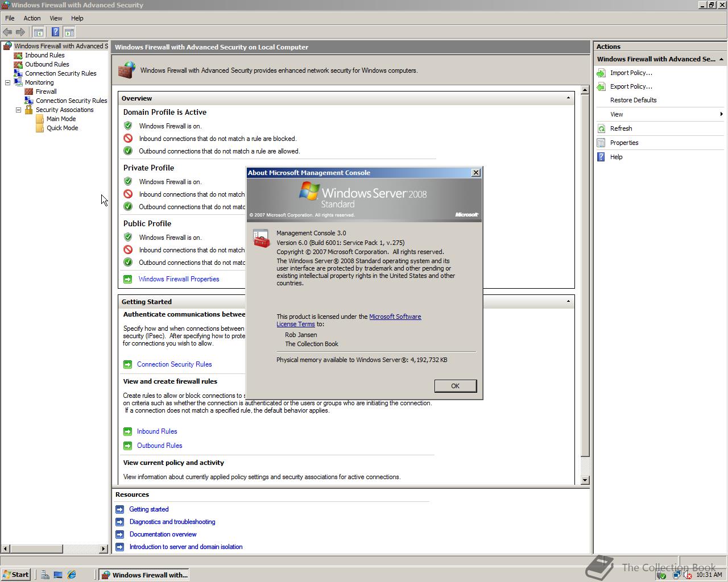Screen dimensions: 728x582
Task: Click the 'Rob Jansen' licensee name
Action: (301, 335)
